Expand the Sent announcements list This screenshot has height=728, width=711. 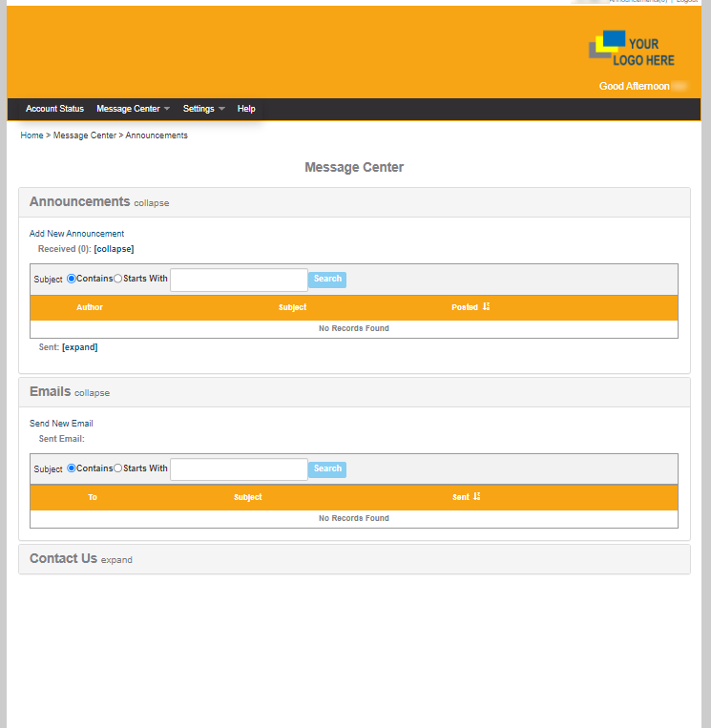tap(80, 347)
